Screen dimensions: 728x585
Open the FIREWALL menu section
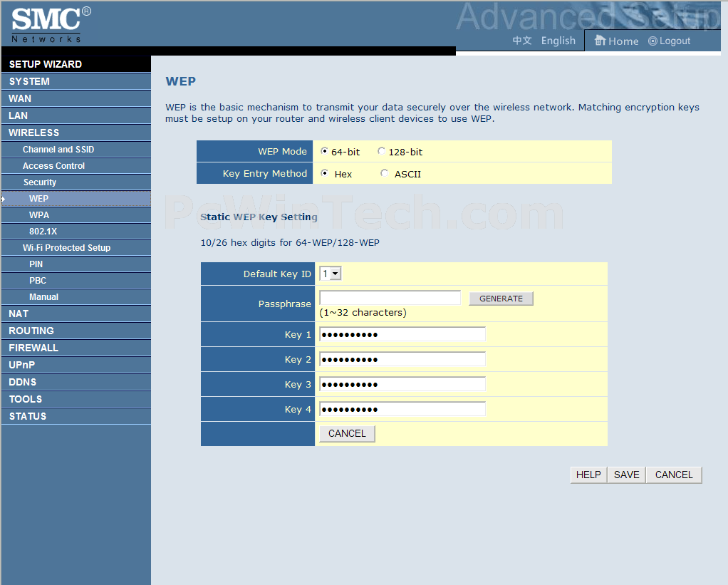(76, 348)
